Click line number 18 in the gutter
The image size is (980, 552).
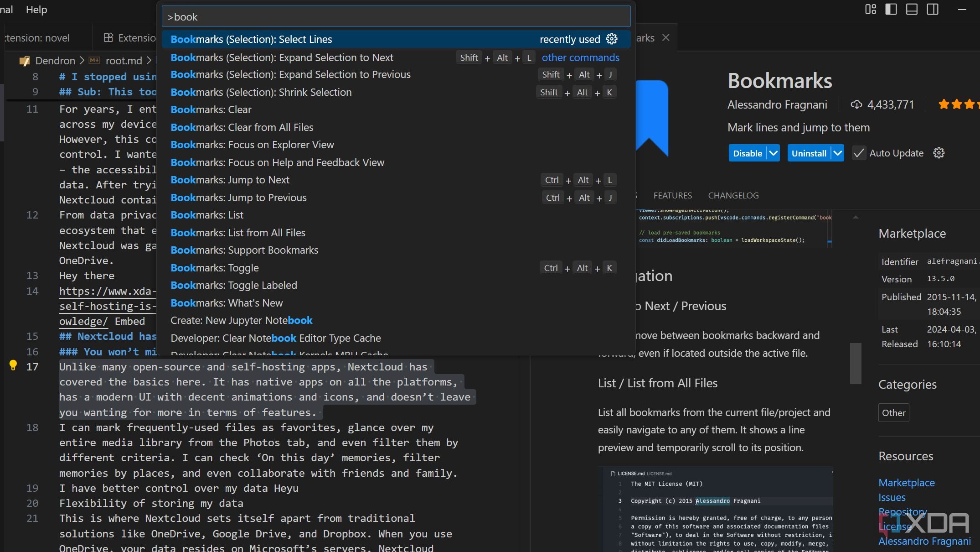32,427
